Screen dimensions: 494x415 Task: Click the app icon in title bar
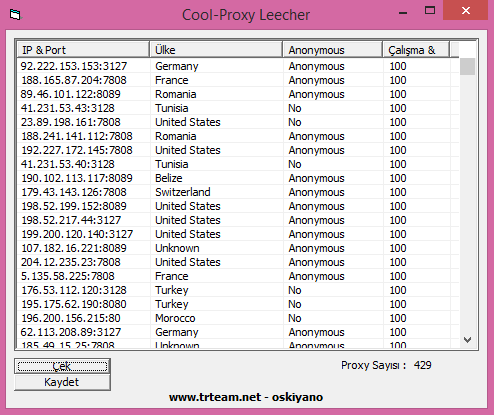[15, 15]
